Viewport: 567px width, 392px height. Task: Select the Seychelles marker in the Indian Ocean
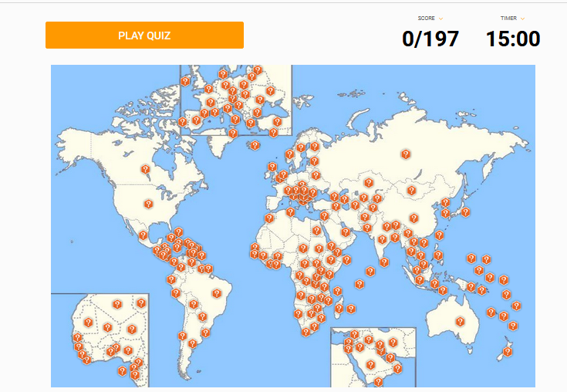tap(359, 284)
